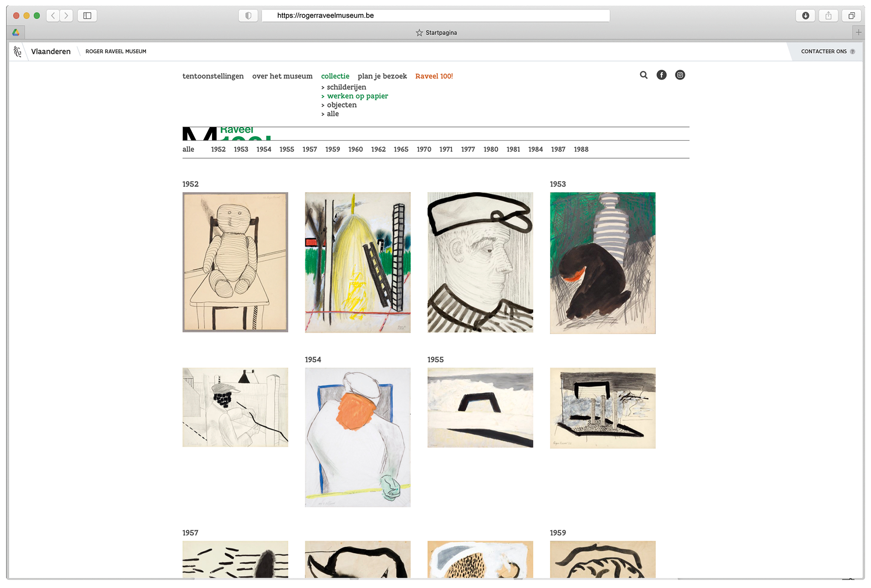Filter works by year 1965

pyautogui.click(x=401, y=149)
